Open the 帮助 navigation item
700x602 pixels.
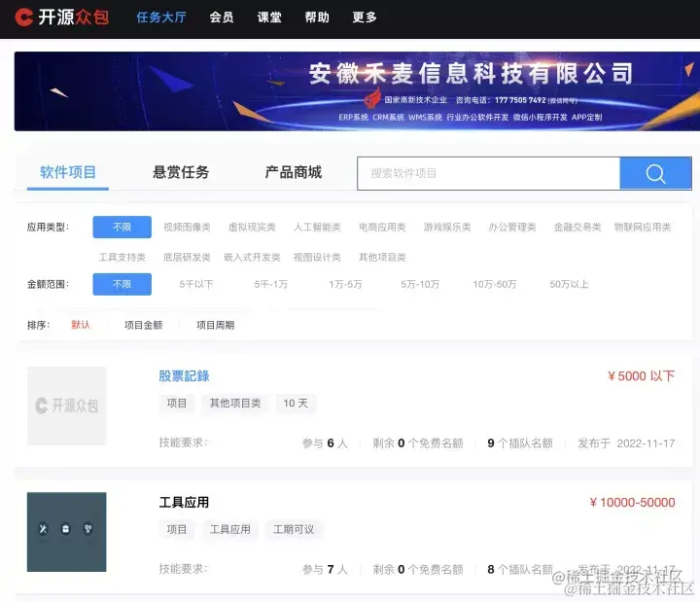coord(317,18)
